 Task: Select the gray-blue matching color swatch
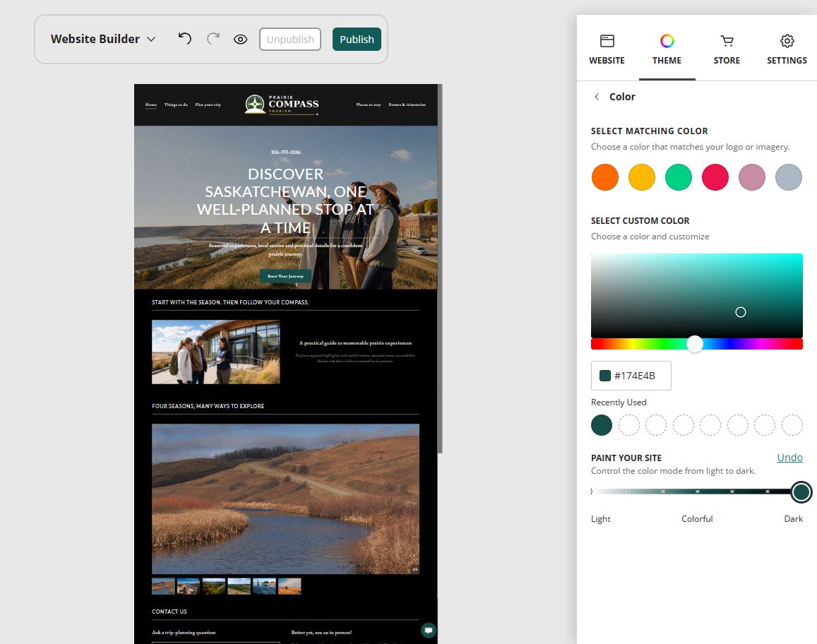tap(788, 177)
